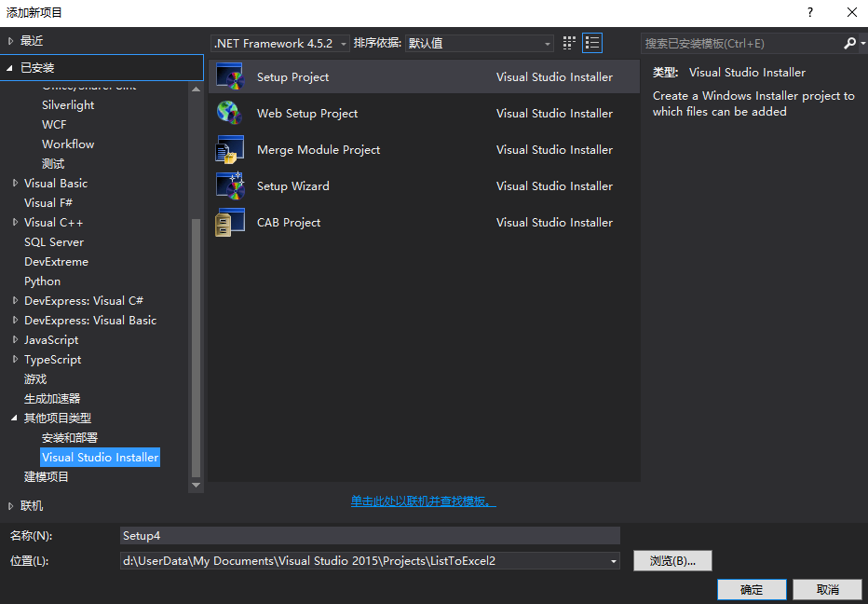Open the .NET Framework version dropdown
868x604 pixels.
tap(342, 42)
